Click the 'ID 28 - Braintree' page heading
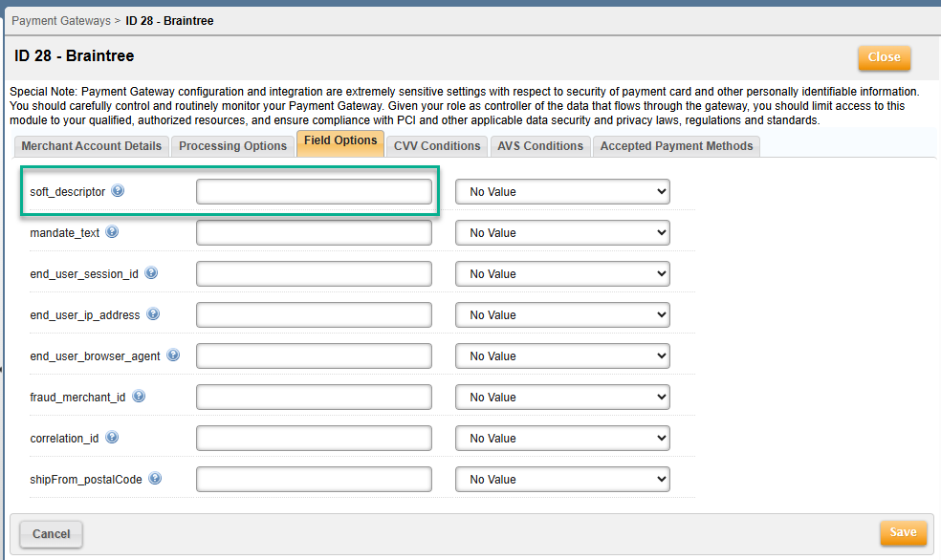This screenshot has width=941, height=560. tap(75, 55)
